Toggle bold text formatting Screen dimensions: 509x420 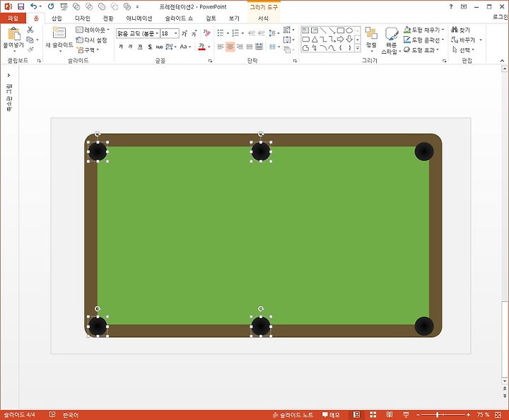coord(121,47)
